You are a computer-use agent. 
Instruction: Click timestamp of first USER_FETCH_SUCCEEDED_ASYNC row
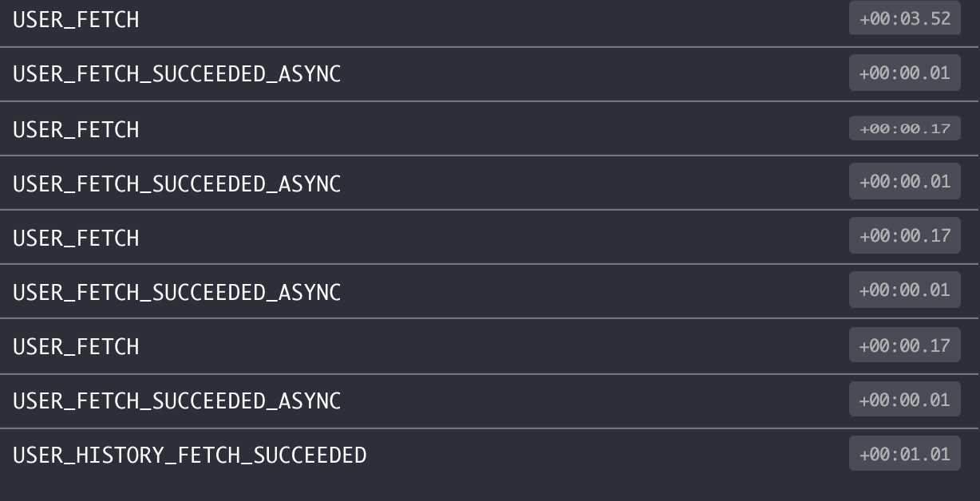coord(904,73)
